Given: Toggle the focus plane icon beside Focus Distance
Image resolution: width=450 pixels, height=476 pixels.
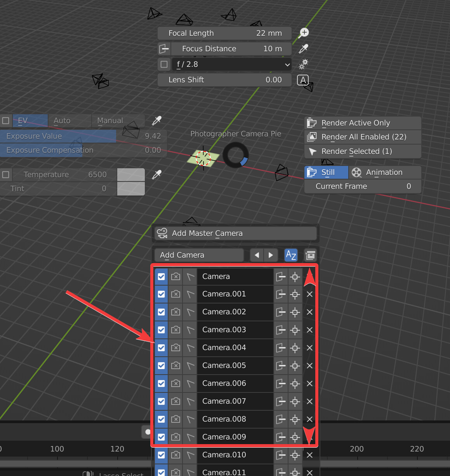Looking at the screenshot, I should point(164,49).
